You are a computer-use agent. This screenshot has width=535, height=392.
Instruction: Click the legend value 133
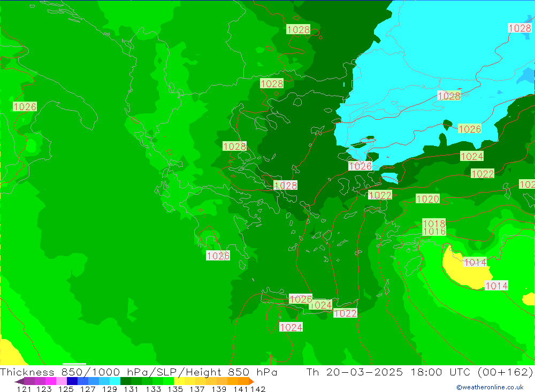point(153,389)
